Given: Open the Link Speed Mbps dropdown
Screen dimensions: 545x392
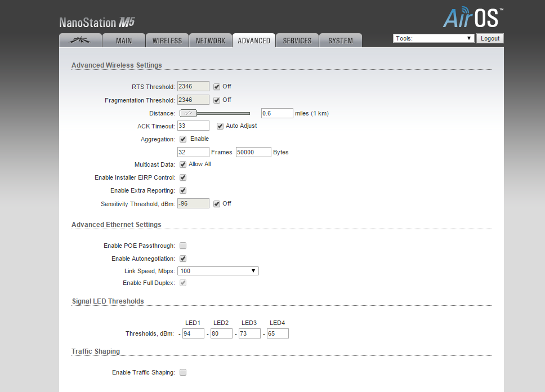Looking at the screenshot, I should click(218, 271).
